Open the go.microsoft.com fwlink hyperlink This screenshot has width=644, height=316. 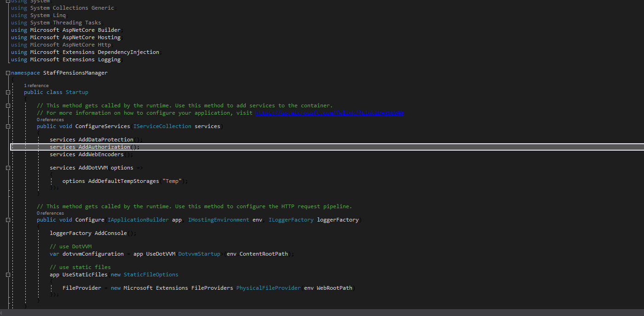point(329,112)
